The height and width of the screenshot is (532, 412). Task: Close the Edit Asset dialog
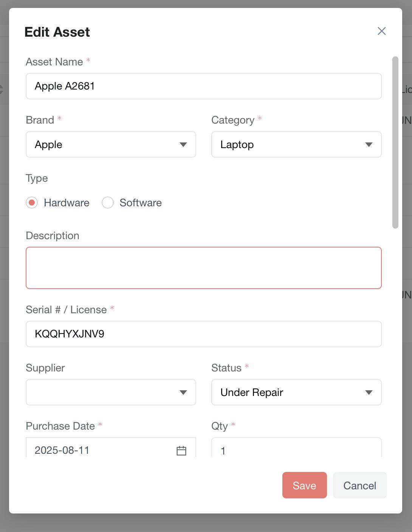(x=381, y=31)
